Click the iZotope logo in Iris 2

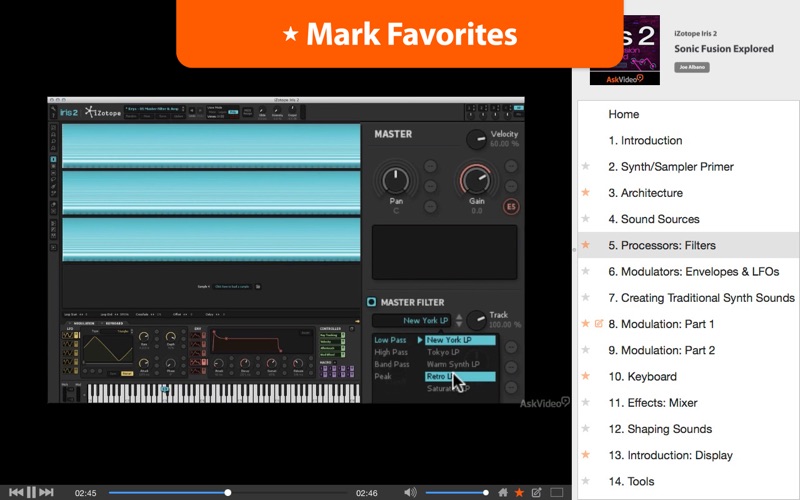(103, 112)
